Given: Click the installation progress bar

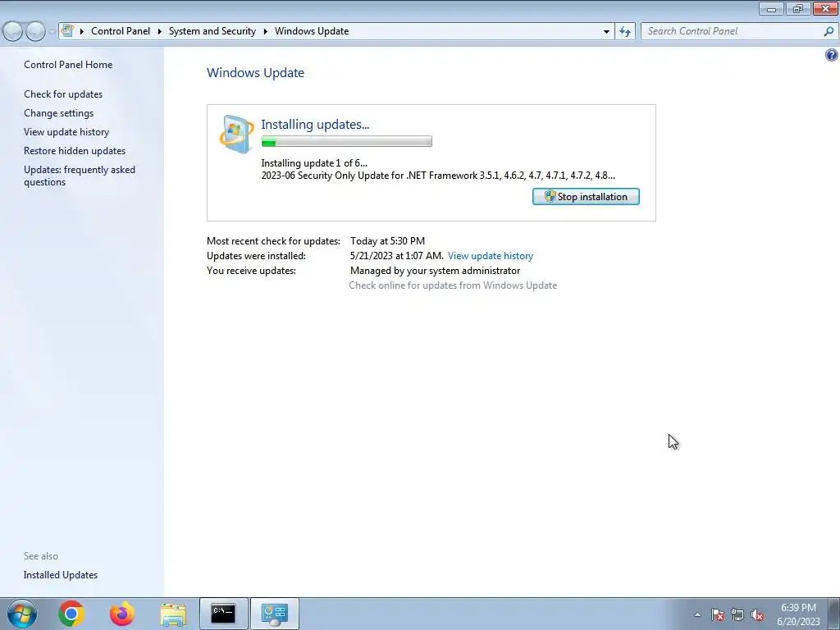Looking at the screenshot, I should pos(347,141).
